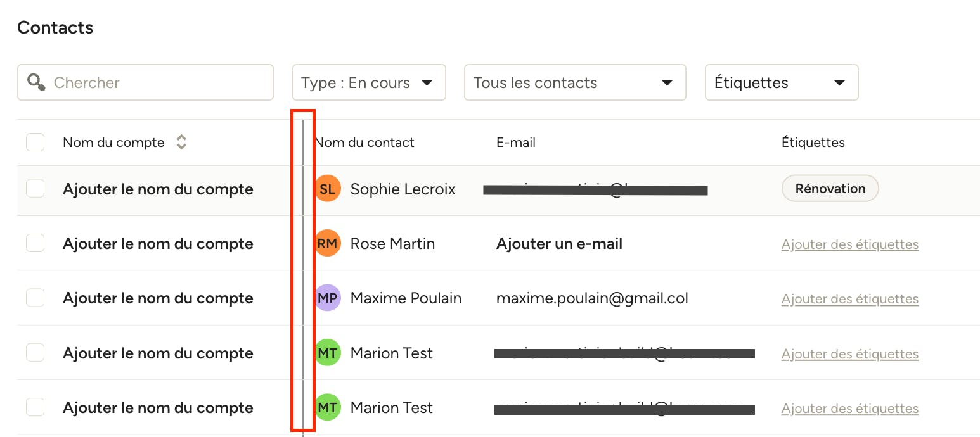980x437 pixels.
Task: Click the Rénovation tag chip
Action: coord(830,189)
